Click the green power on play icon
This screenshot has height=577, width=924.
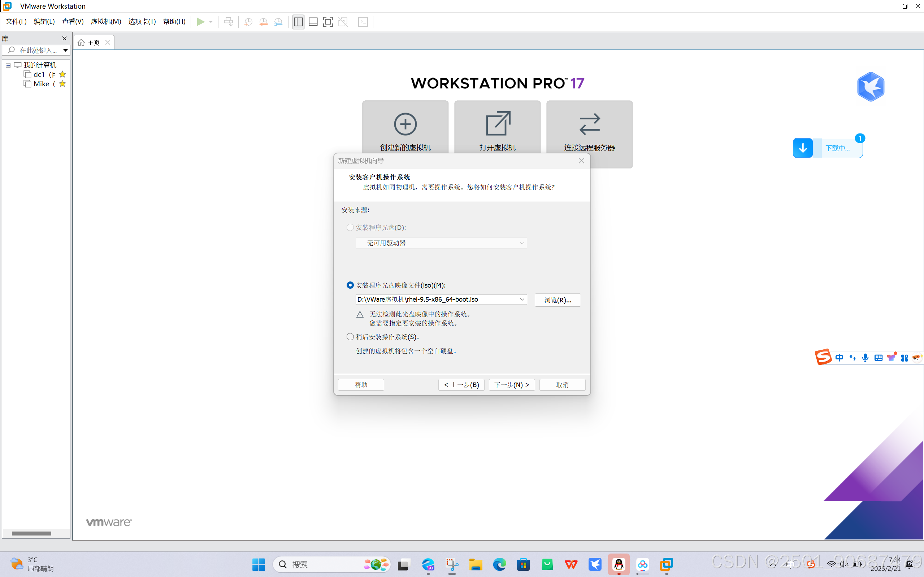point(200,22)
